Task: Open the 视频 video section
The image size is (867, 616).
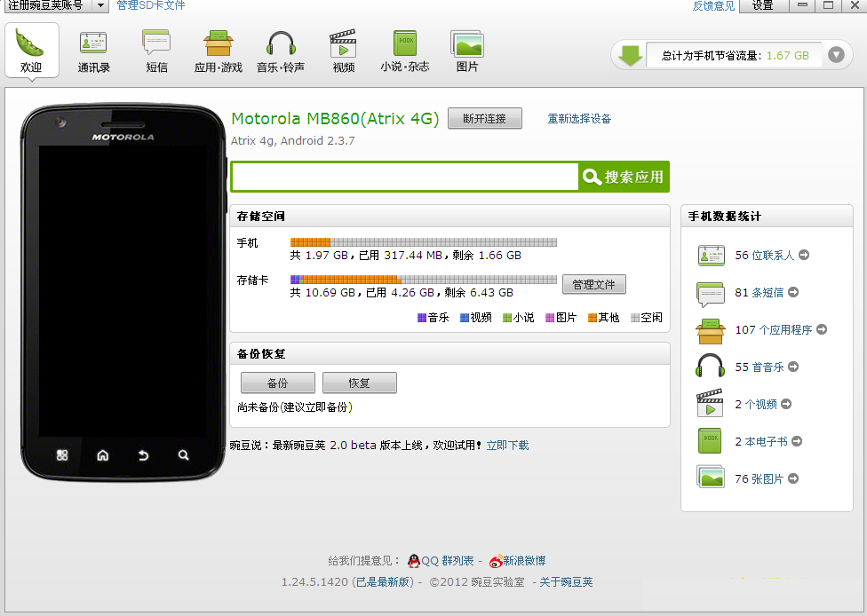Action: [x=344, y=51]
